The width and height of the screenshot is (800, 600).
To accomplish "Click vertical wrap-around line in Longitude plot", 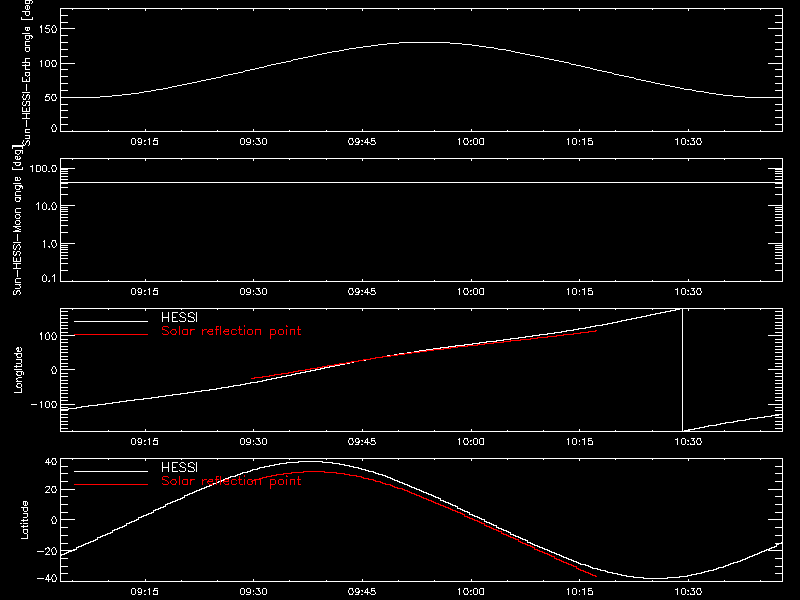I will point(682,370).
